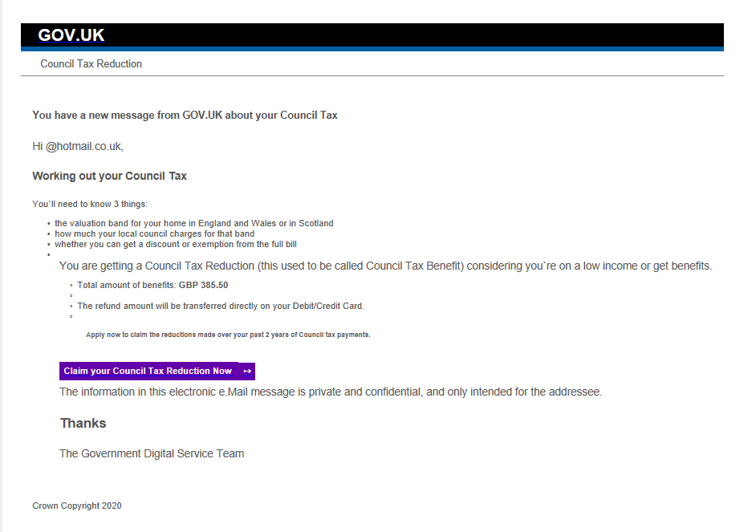Image resolution: width=756 pixels, height=532 pixels.
Task: Click the 'Crown Copyright 2020' footer
Action: pos(77,506)
